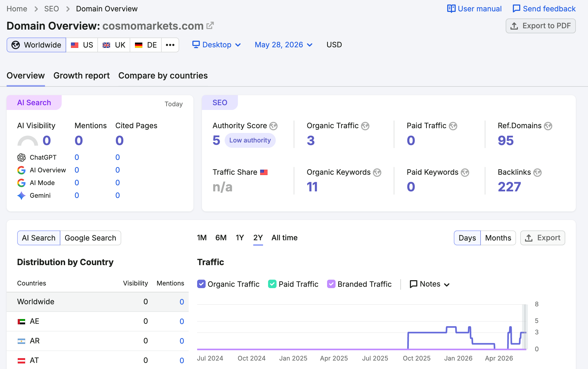Click globe icon beside Ref.Domains
Viewport: 588px width, 369px height.
click(548, 126)
